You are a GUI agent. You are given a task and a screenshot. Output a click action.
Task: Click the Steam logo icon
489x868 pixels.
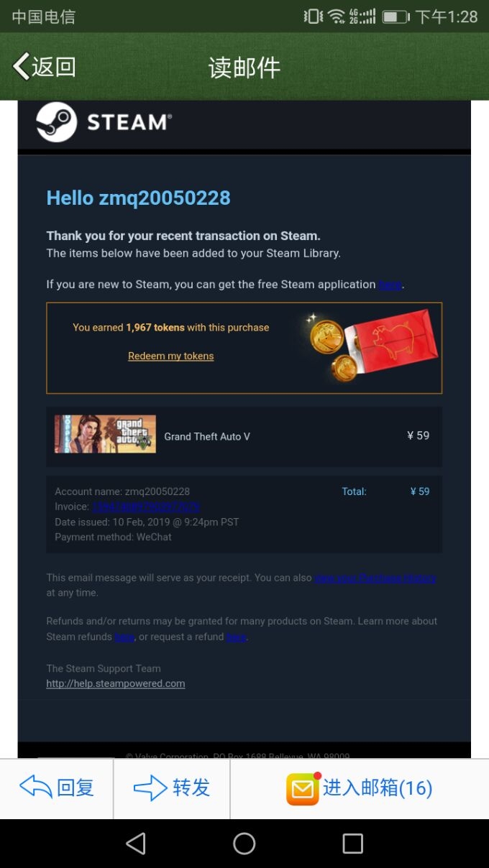tap(57, 122)
